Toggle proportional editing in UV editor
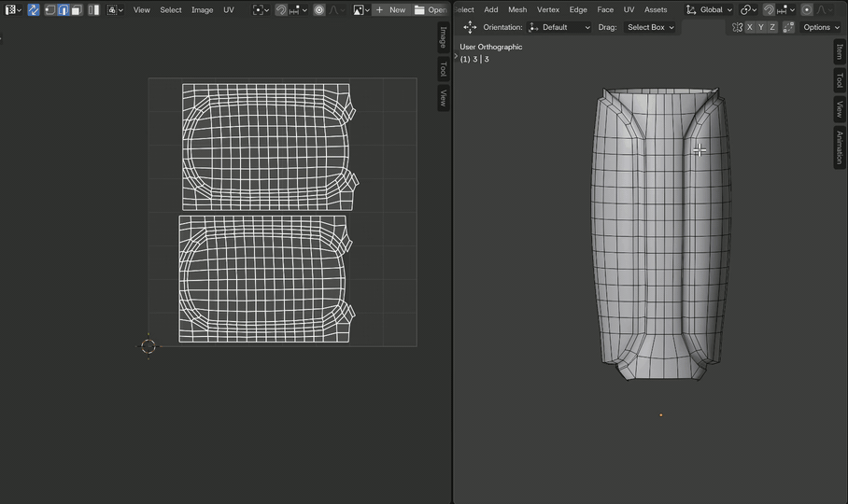The width and height of the screenshot is (848, 504). (x=319, y=9)
